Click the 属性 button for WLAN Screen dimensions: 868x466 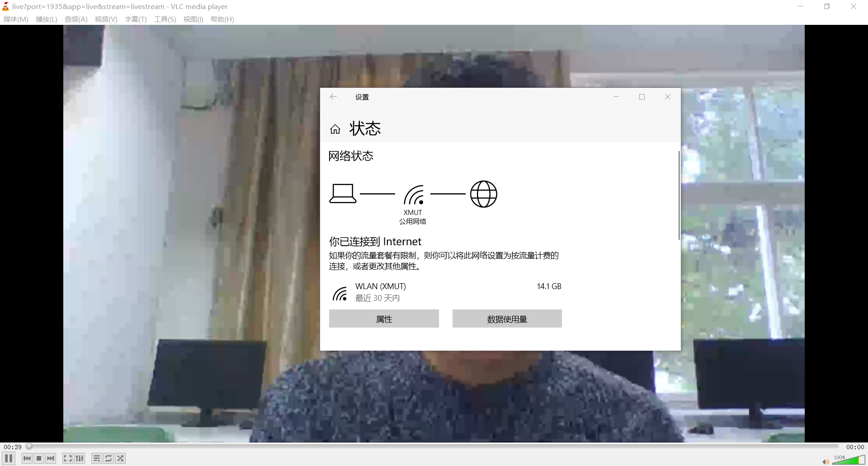click(x=384, y=319)
